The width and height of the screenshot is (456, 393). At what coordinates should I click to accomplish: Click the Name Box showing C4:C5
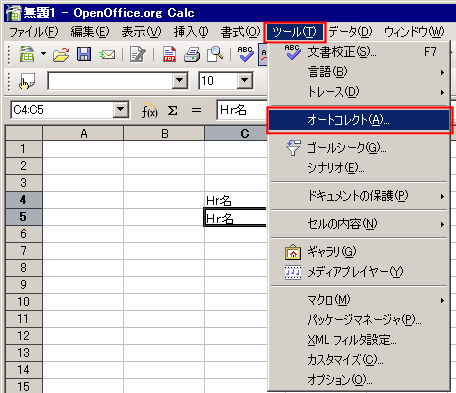tap(63, 110)
